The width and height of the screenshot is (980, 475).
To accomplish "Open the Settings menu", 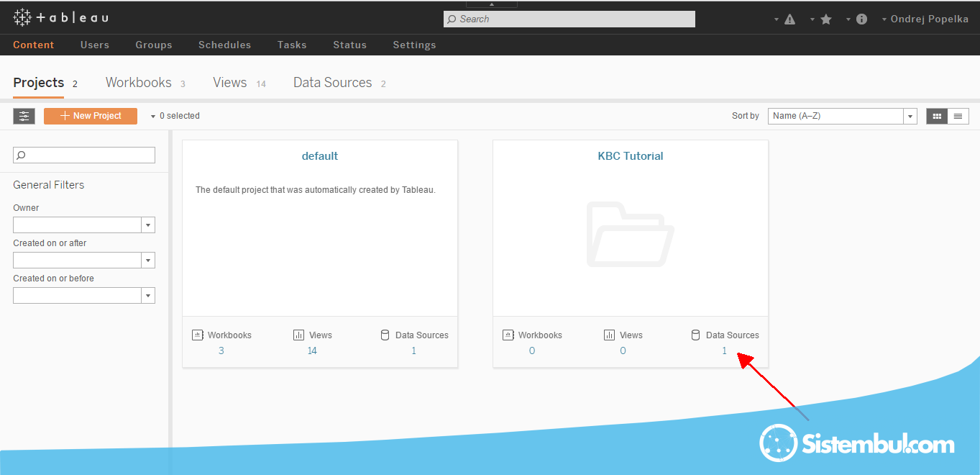I will (414, 45).
